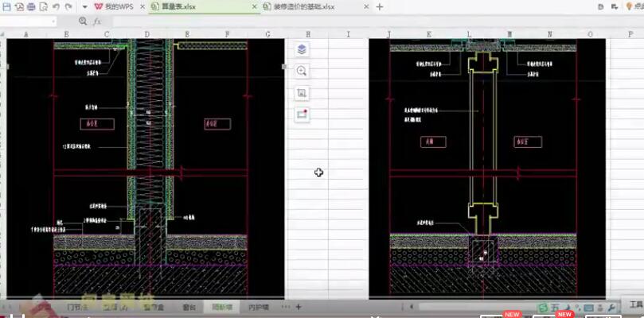Image resolution: width=644 pixels, height=318 pixels.
Task: Select the 窗台 sheet tab
Action: tap(189, 307)
